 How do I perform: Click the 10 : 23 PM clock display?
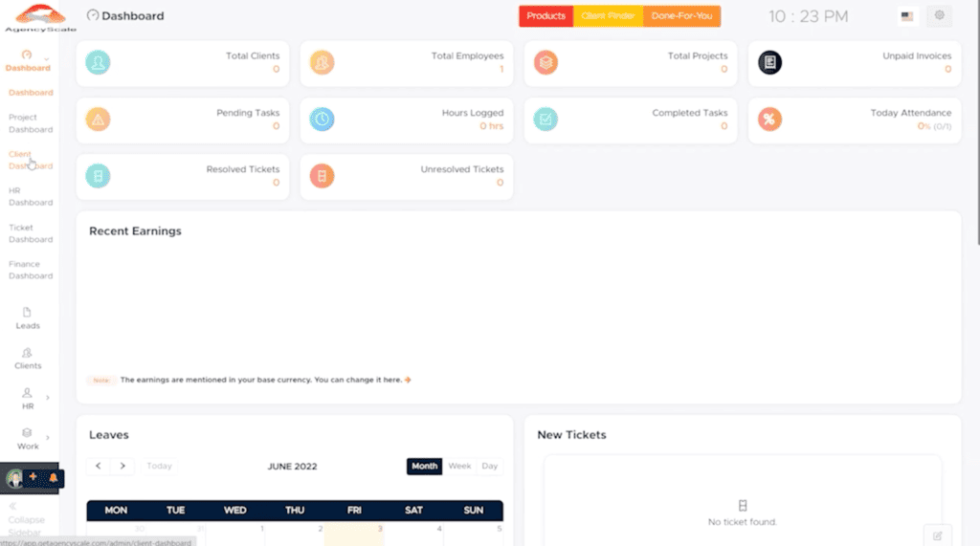pyautogui.click(x=808, y=17)
